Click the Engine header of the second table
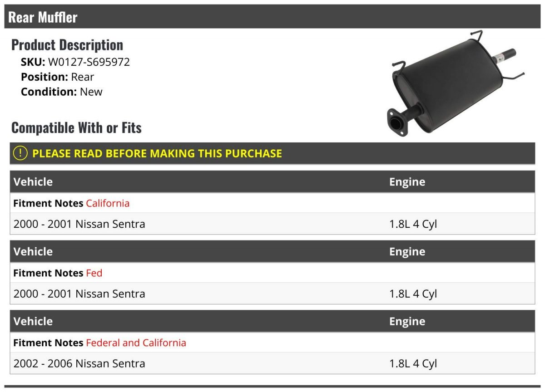The image size is (545, 392). (x=407, y=252)
